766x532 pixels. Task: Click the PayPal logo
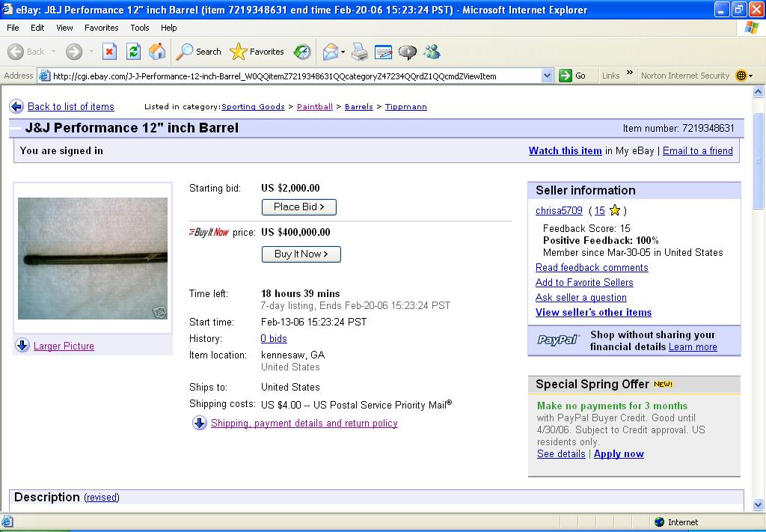click(558, 340)
